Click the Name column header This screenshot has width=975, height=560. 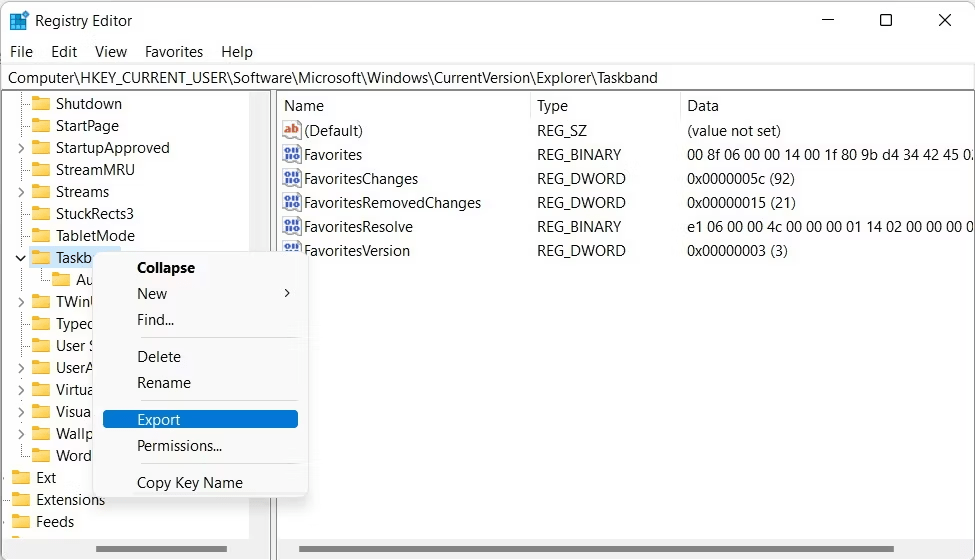pos(404,106)
